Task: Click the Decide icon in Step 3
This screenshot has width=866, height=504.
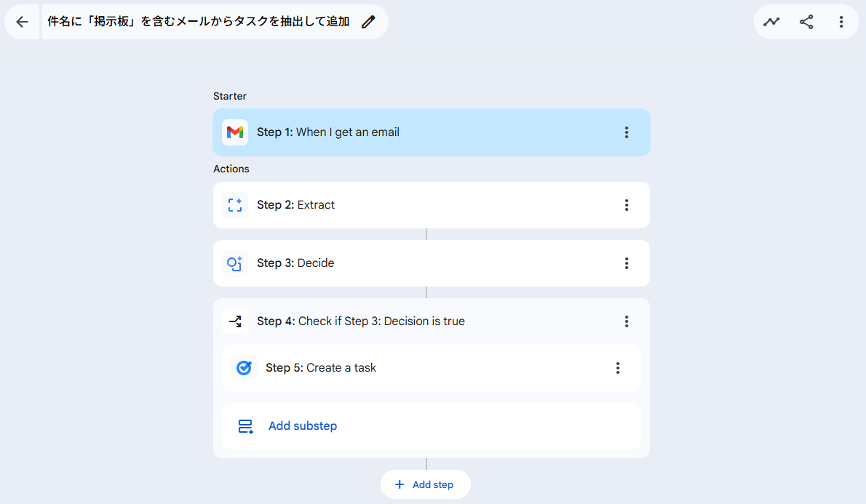Action: coord(235,263)
